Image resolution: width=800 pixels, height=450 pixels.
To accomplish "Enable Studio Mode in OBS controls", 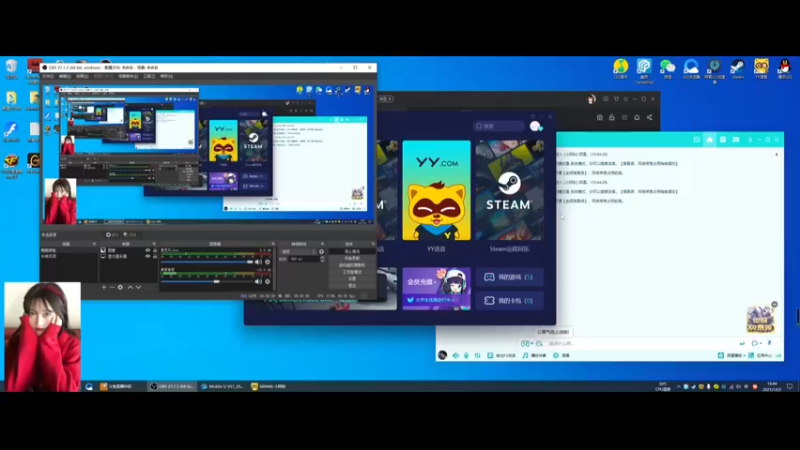I will [x=352, y=272].
